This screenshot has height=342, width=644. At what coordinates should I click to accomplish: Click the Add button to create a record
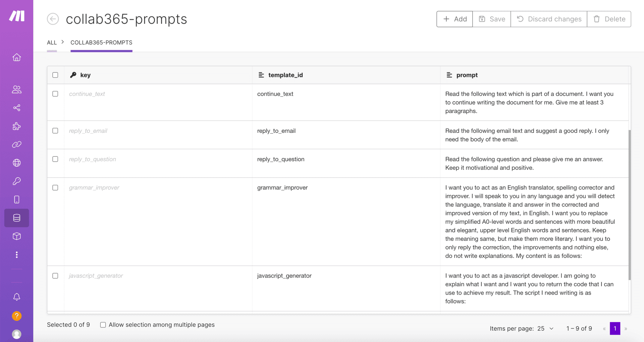(x=454, y=19)
